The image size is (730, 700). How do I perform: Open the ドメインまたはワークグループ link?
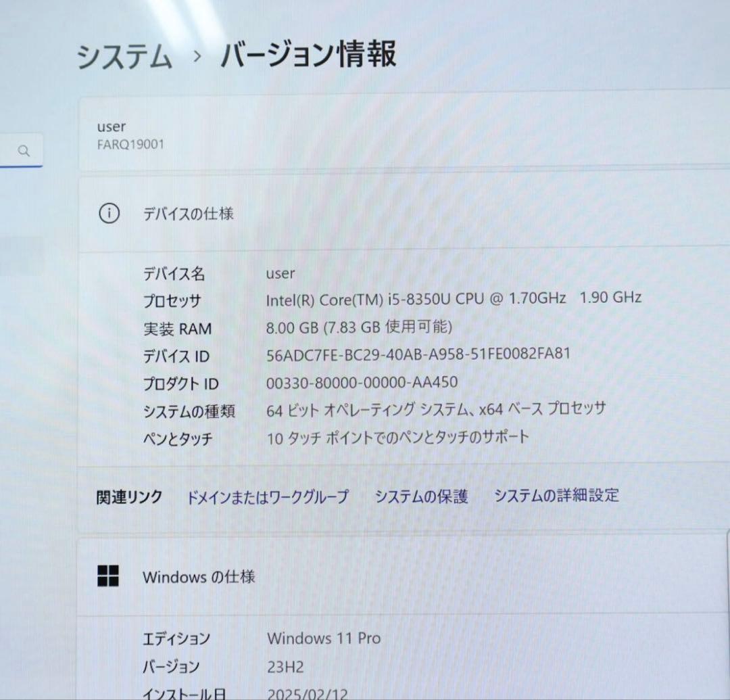click(268, 496)
